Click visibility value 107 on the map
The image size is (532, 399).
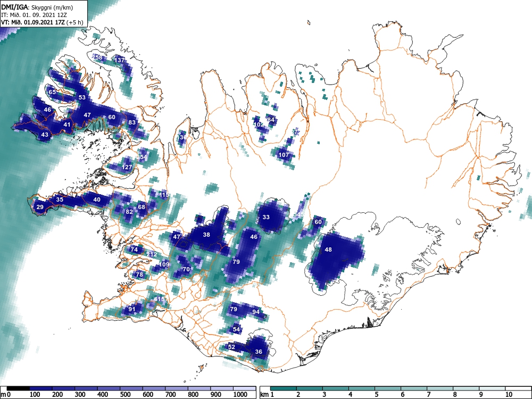point(284,155)
